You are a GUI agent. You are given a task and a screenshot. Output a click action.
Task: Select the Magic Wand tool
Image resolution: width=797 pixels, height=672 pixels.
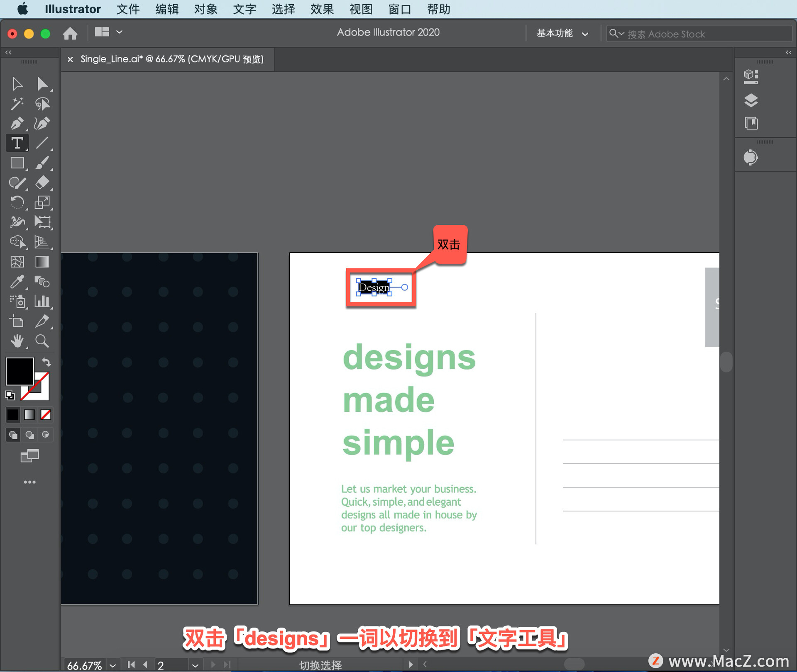pos(17,104)
